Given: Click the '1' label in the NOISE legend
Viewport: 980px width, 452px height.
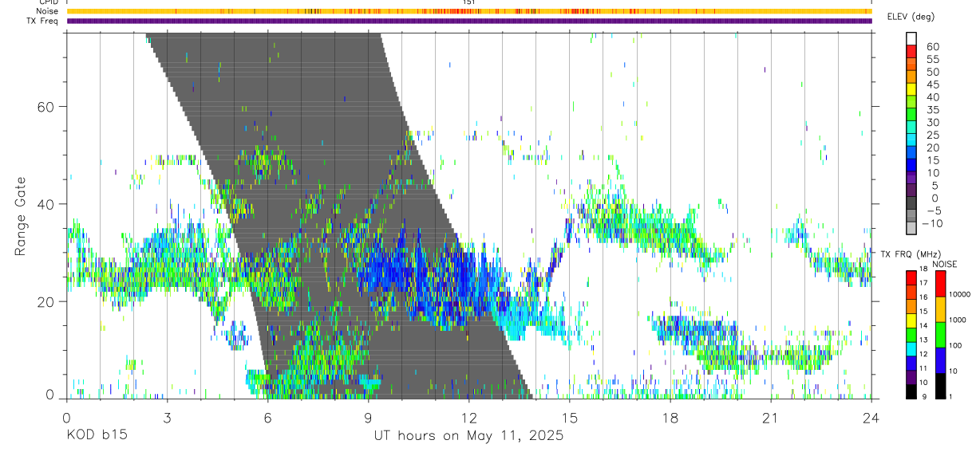Looking at the screenshot, I should click(950, 397).
